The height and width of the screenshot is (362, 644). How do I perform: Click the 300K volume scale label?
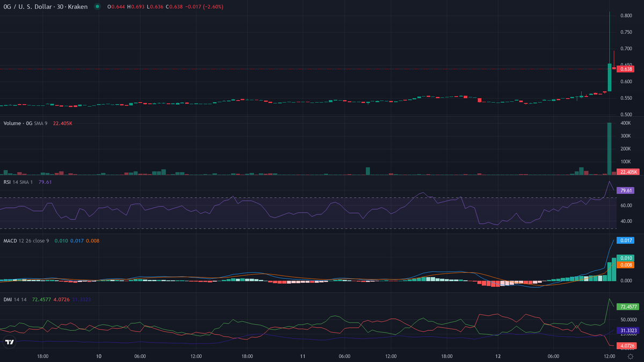pos(625,136)
